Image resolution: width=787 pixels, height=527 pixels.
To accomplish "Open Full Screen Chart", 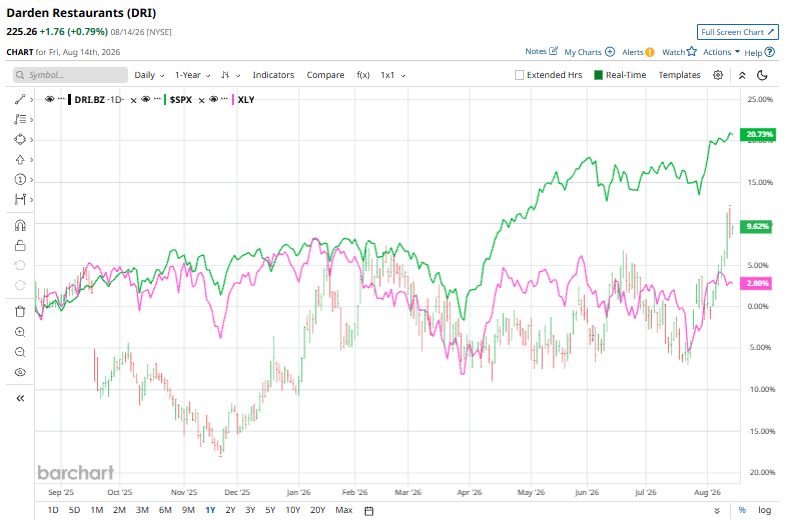I will pos(737,32).
